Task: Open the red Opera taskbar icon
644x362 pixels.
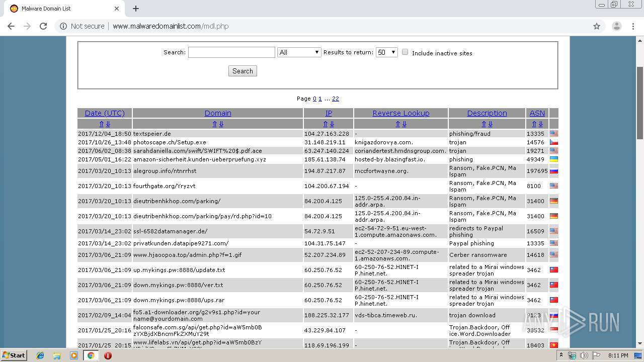Action: [108, 355]
